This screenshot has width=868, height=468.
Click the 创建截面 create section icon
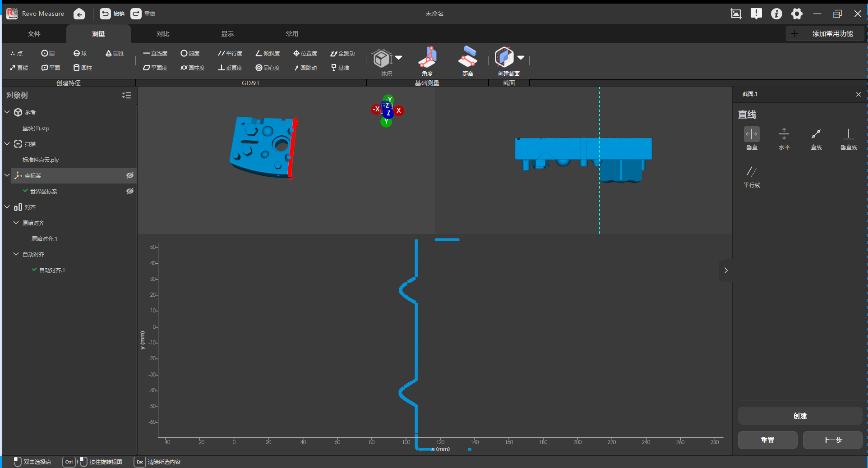point(504,57)
